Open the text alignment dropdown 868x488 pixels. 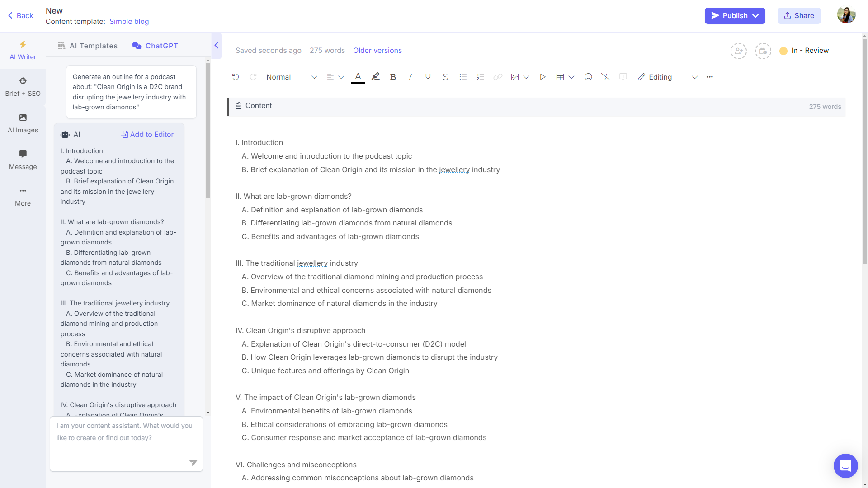[x=335, y=77]
